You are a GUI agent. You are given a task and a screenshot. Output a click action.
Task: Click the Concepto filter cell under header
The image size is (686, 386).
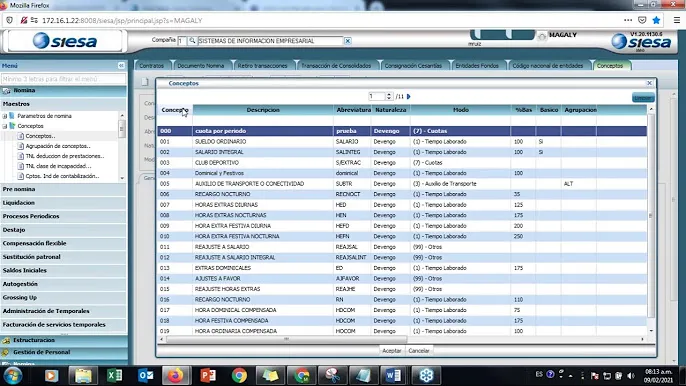tap(175, 120)
